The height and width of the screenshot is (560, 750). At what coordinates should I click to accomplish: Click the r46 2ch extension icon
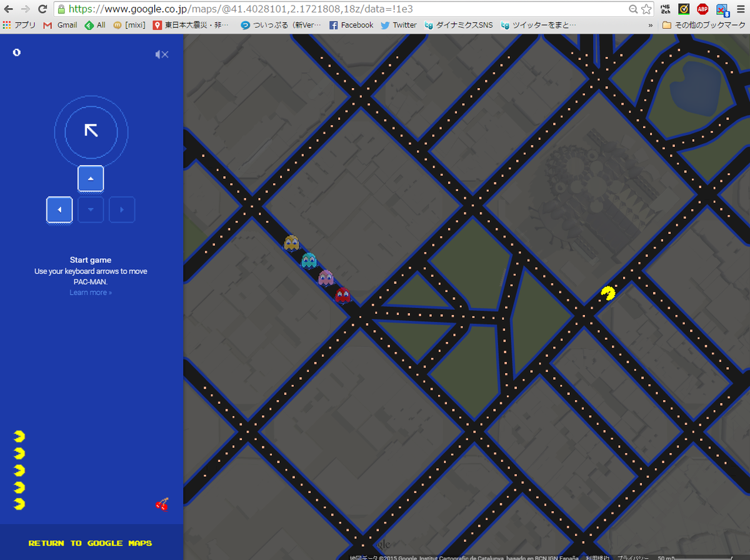[666, 9]
